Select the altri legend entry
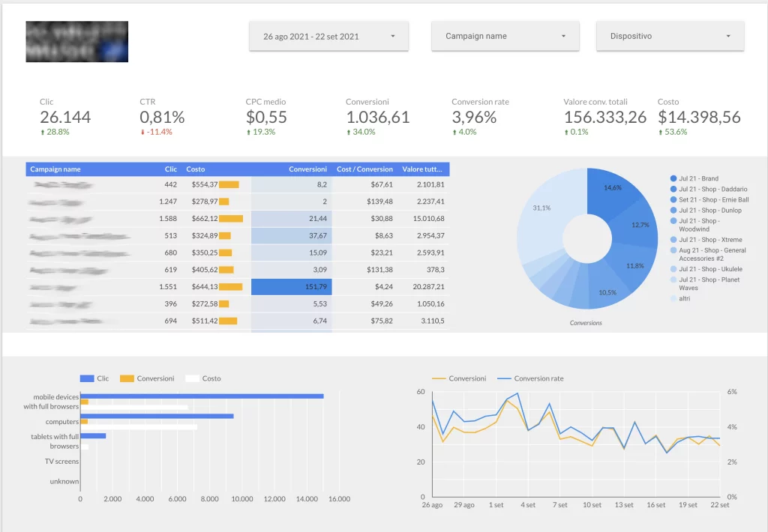 [x=679, y=298]
